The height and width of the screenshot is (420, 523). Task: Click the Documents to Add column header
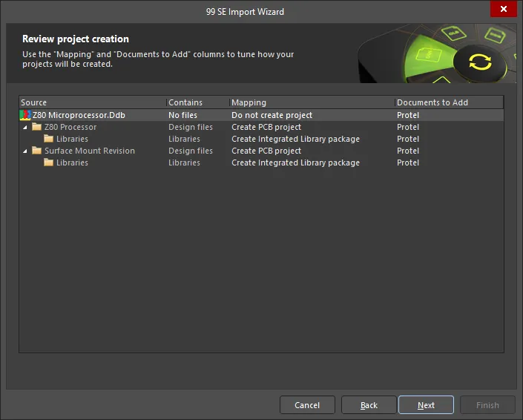pos(449,102)
